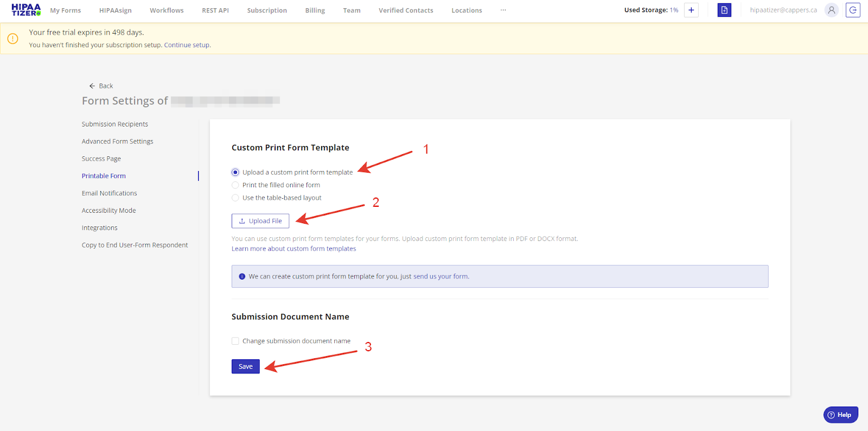Follow the Continue setup link
Screen dimensions: 868x431
187,45
